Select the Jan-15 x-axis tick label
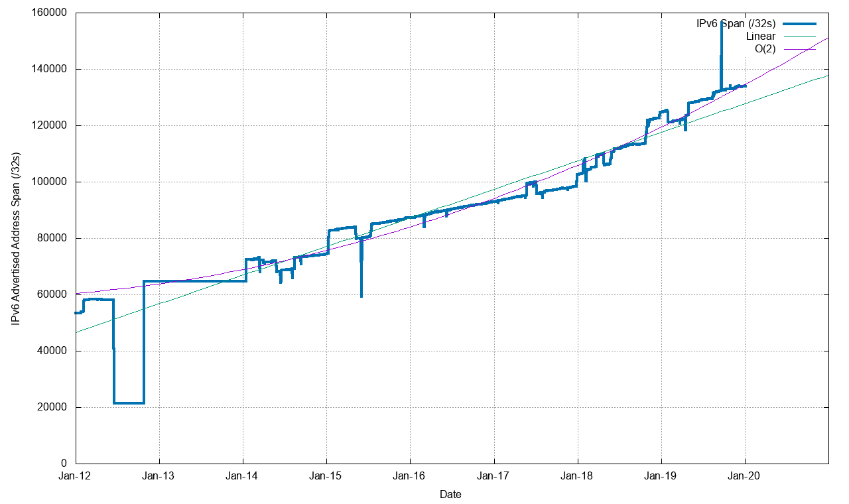 point(327,476)
